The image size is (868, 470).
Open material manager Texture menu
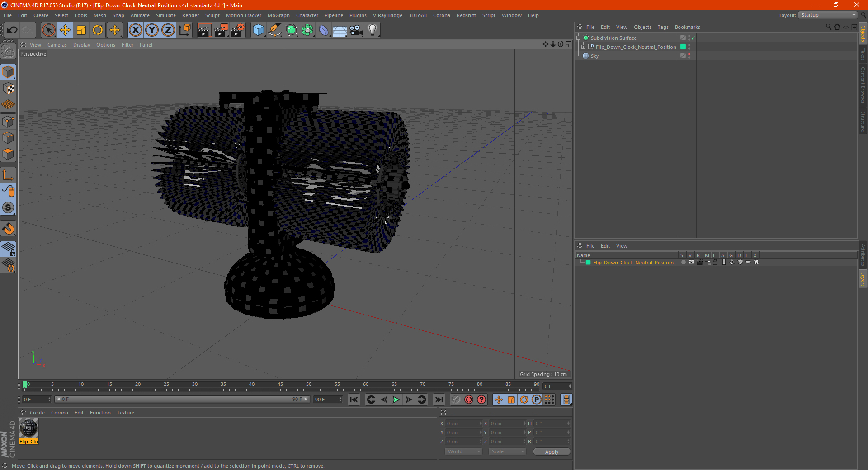125,413
